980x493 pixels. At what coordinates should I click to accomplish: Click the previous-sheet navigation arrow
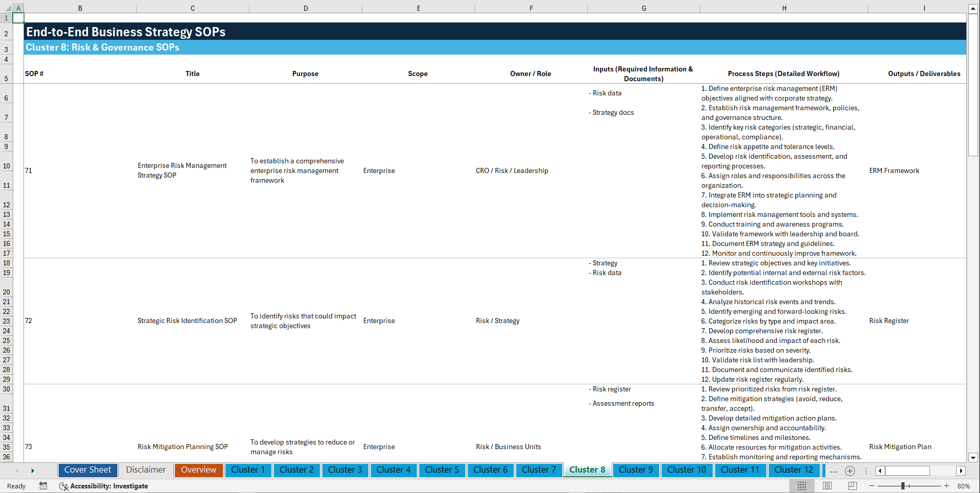pyautogui.click(x=17, y=471)
